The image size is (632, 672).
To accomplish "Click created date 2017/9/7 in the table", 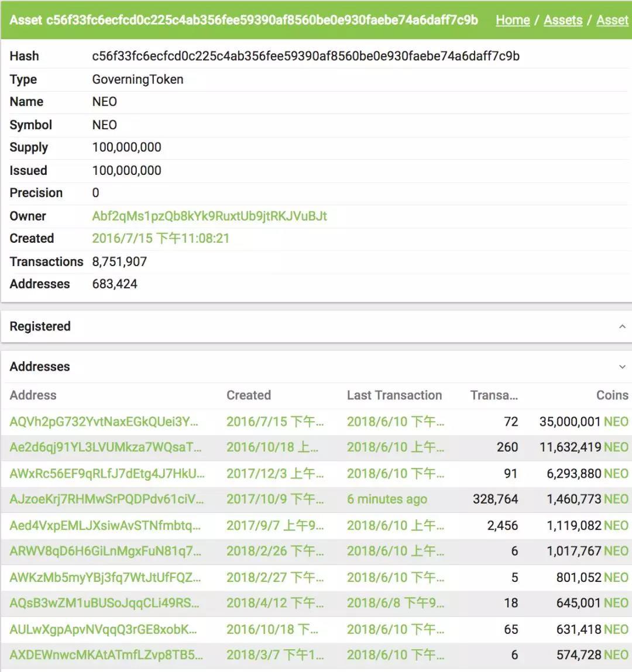I will point(275,525).
